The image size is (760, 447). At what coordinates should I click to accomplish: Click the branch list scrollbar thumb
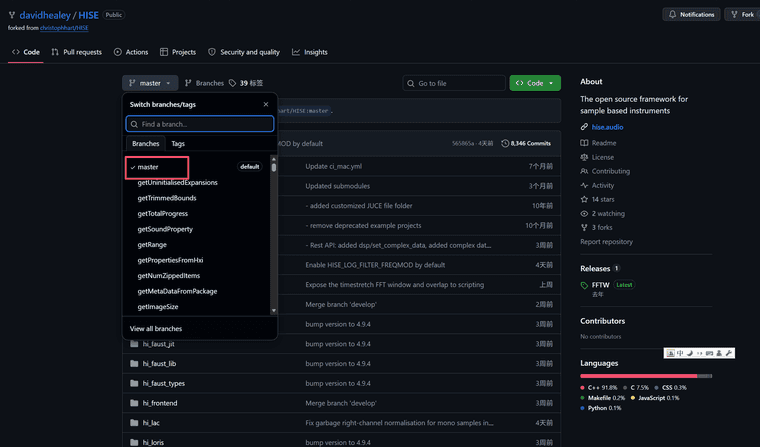coord(274,167)
